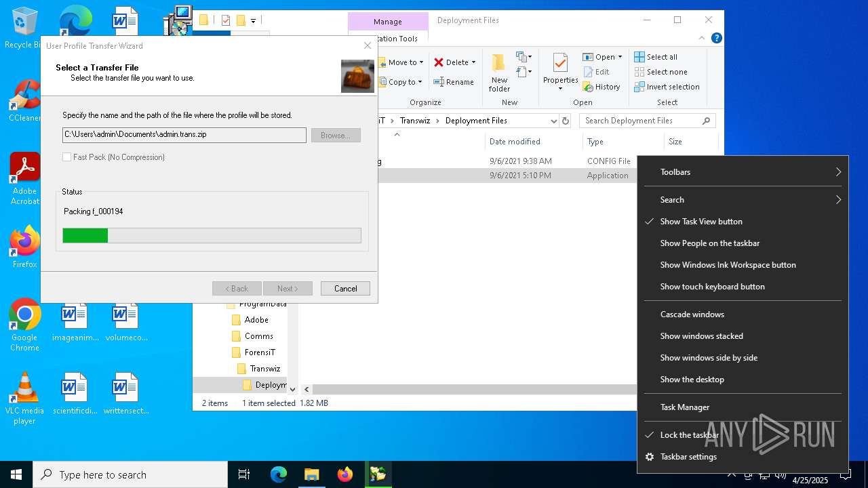Viewport: 868px width, 488px height.
Task: Click the Transwiz wizard taskbar icon
Action: pyautogui.click(x=378, y=474)
